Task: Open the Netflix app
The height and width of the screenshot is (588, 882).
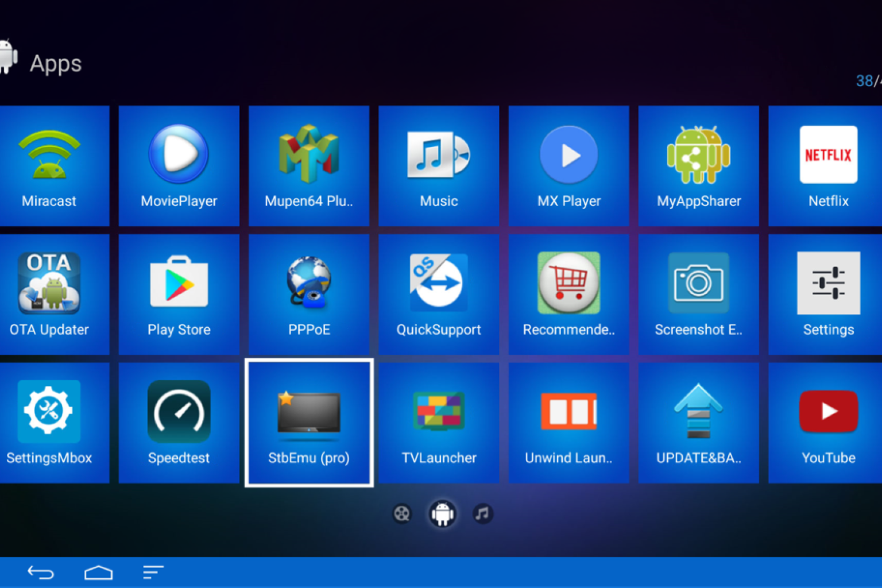Action: [x=827, y=165]
